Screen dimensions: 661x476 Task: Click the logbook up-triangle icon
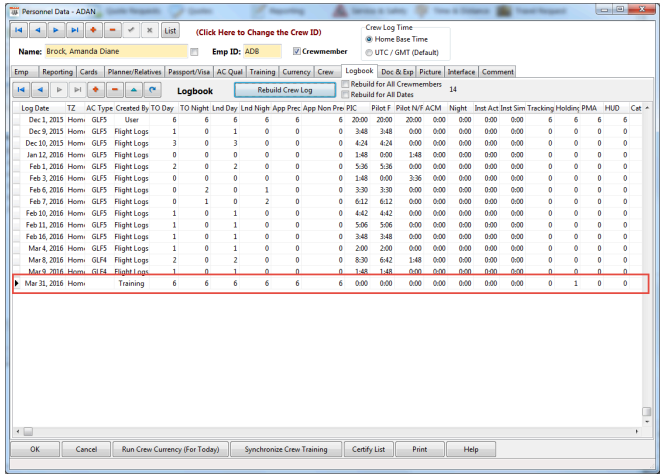(134, 89)
